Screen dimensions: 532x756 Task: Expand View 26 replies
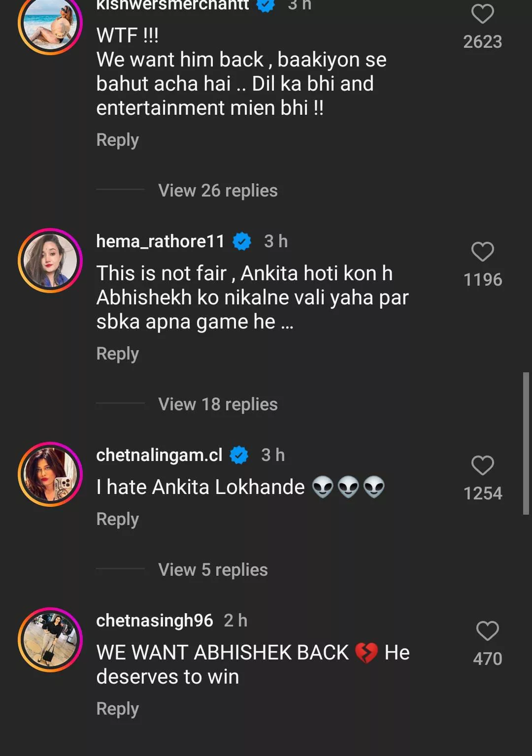click(x=218, y=191)
